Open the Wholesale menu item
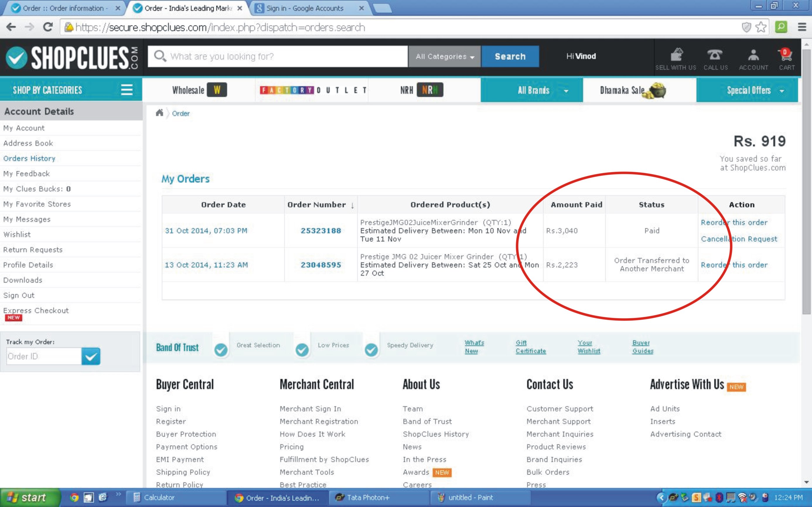This screenshot has width=812, height=507. (x=199, y=90)
